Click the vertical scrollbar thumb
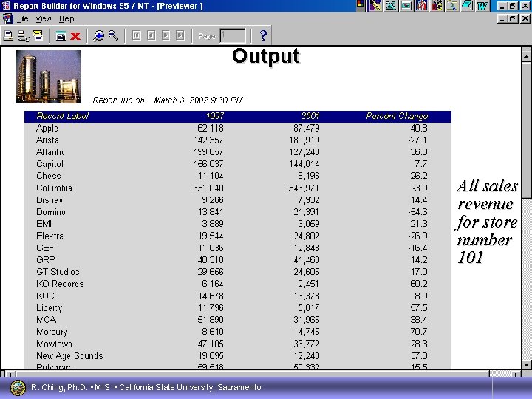The height and width of the screenshot is (399, 532). pyautogui.click(x=526, y=129)
